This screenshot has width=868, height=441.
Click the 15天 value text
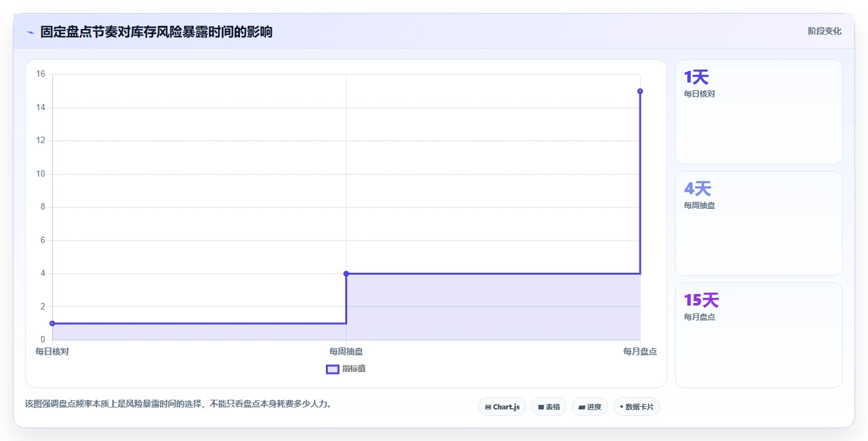coord(701,300)
